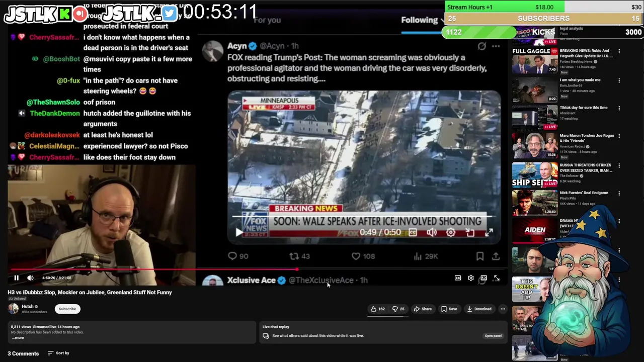Open options for Marc Maron video
The image size is (644, 362).
tap(619, 136)
